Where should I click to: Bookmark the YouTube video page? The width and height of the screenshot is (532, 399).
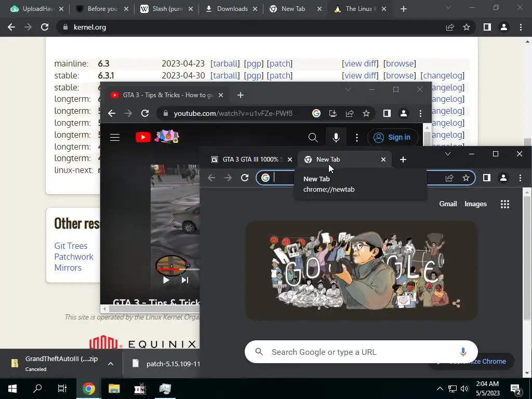coord(366,113)
